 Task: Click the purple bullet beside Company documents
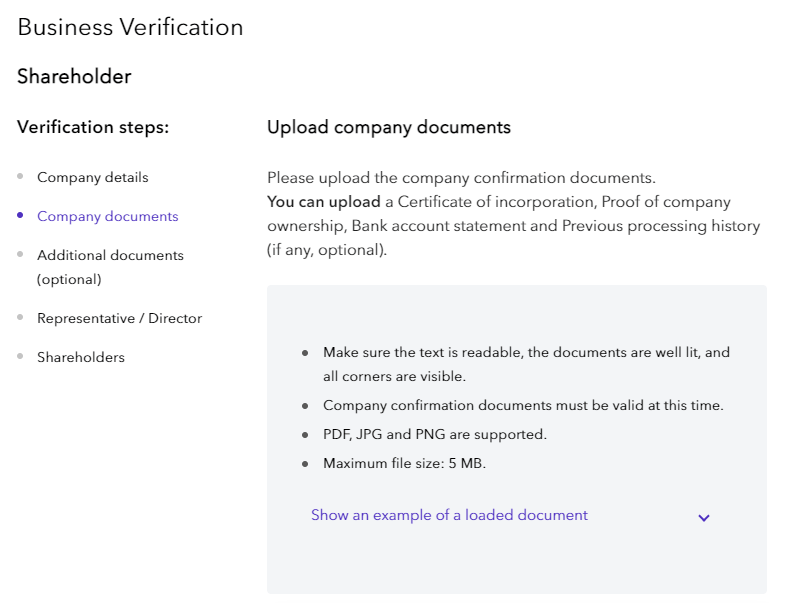coord(20,215)
